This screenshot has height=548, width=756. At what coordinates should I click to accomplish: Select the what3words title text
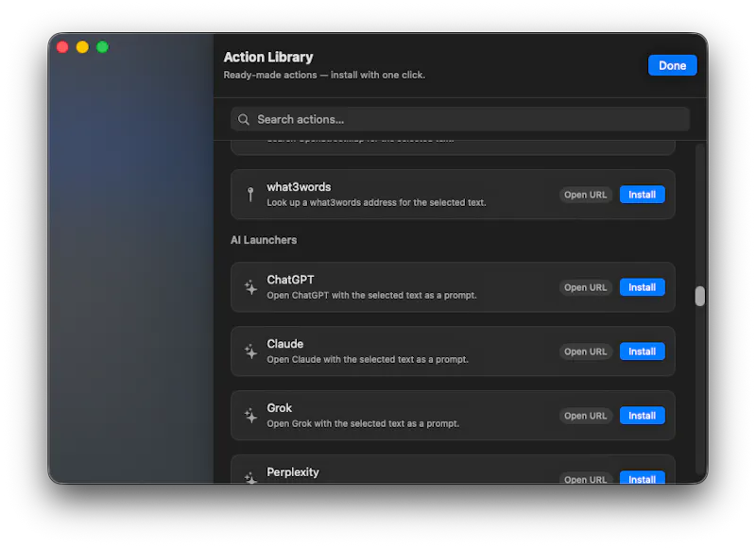point(299,187)
